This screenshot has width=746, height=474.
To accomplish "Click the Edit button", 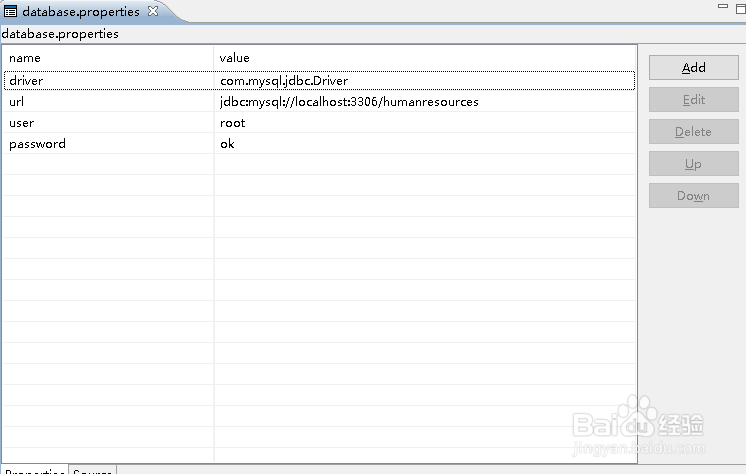I will click(x=694, y=99).
